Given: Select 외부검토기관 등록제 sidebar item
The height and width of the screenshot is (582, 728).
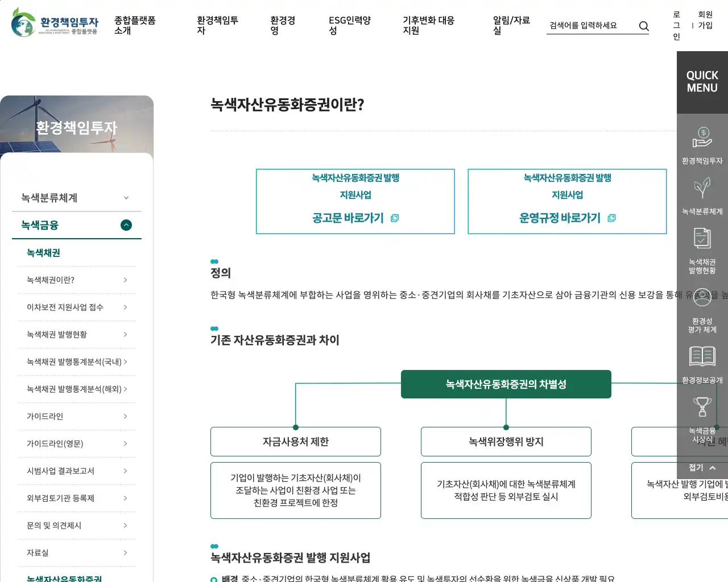Looking at the screenshot, I should 77,498.
